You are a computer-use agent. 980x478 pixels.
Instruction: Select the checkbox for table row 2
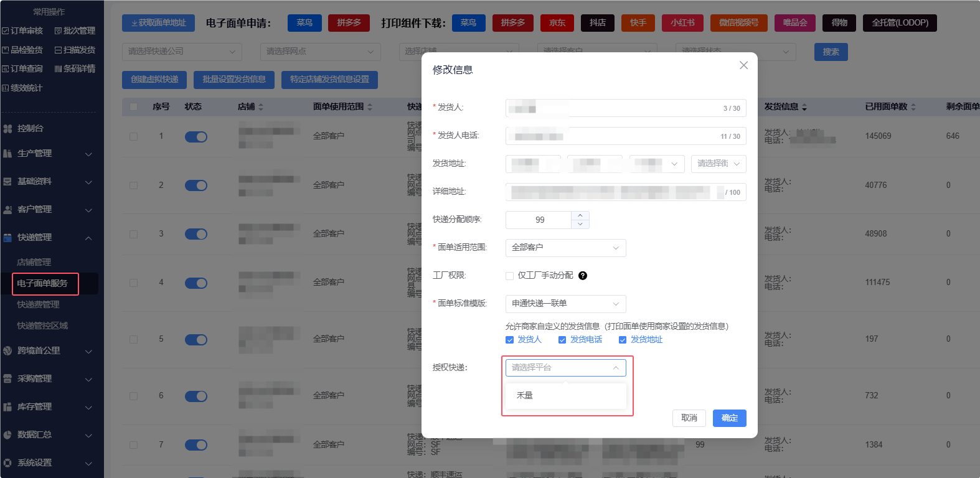point(133,185)
